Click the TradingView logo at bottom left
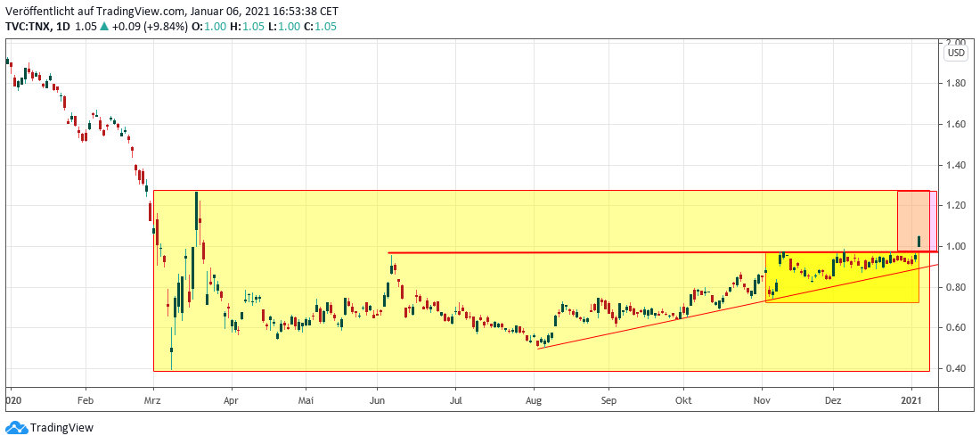The image size is (980, 444). [x=49, y=428]
